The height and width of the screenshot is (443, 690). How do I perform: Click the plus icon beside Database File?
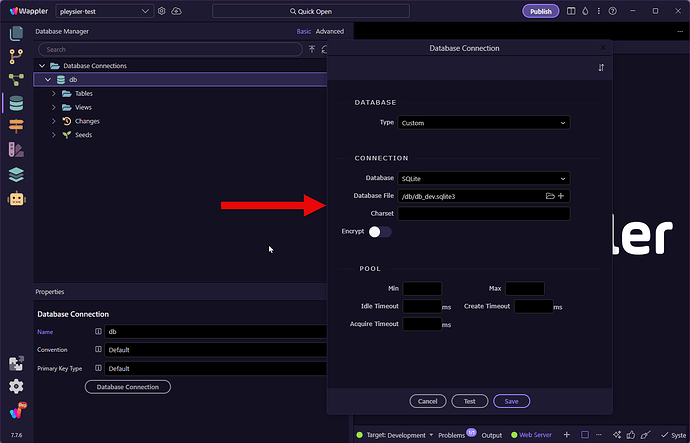click(561, 196)
